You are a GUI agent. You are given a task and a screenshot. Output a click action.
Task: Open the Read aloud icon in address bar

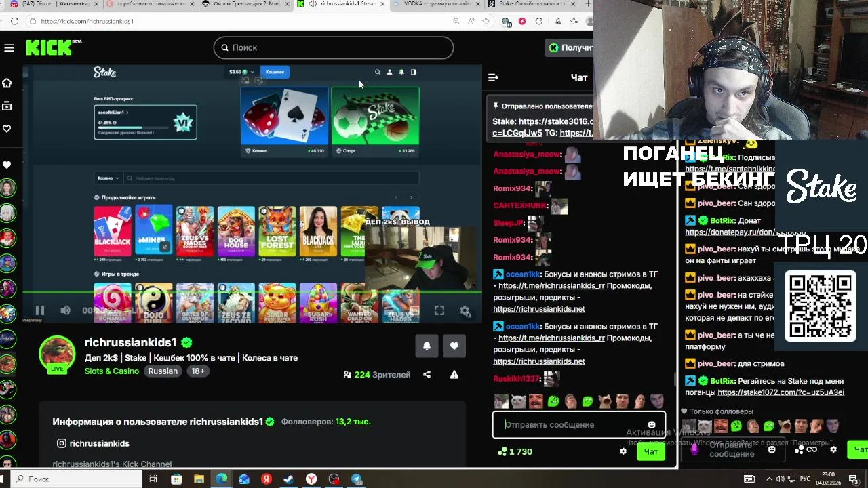[x=471, y=21]
